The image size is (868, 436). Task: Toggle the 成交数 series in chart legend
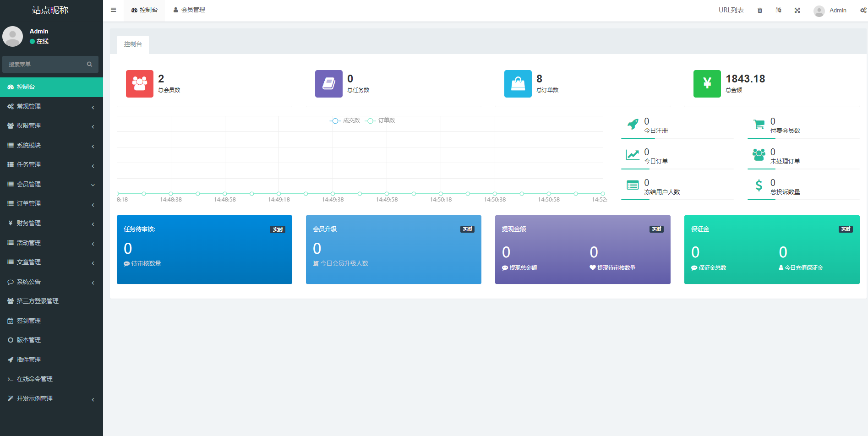coord(345,120)
